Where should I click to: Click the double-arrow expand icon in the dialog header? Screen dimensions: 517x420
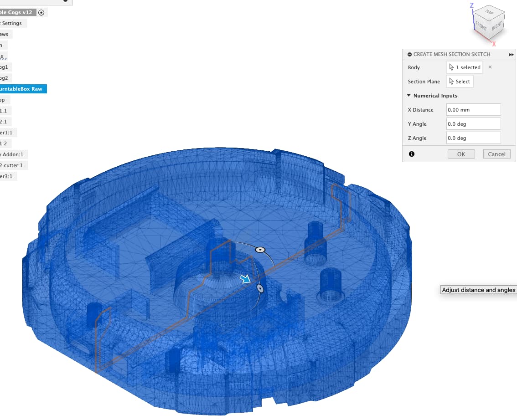(x=512, y=54)
